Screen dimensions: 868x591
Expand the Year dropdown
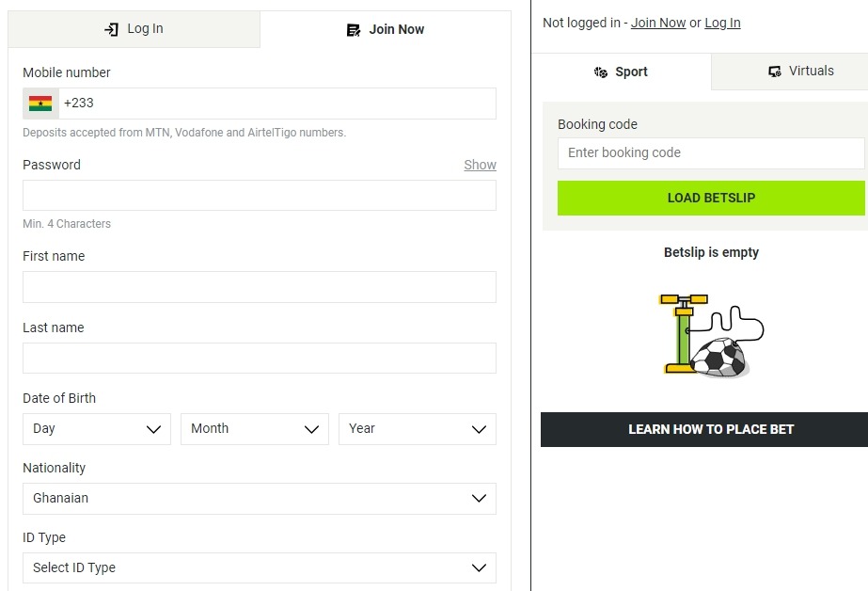coord(417,429)
